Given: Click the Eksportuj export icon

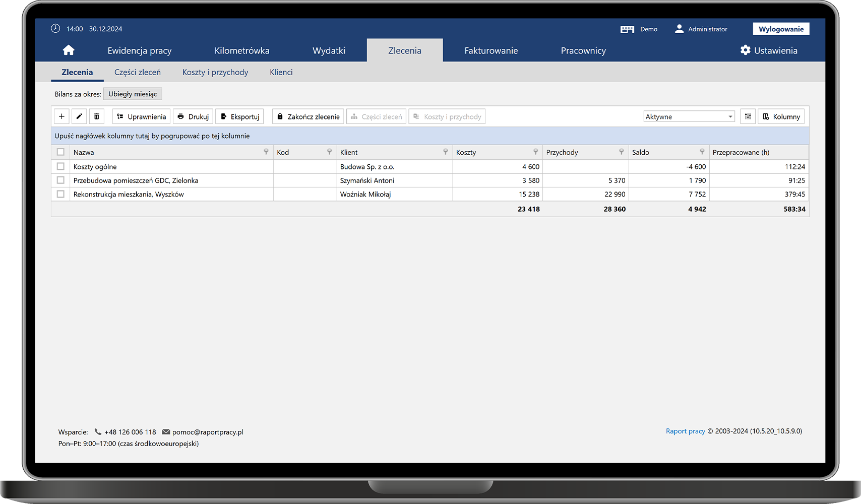Looking at the screenshot, I should (224, 116).
